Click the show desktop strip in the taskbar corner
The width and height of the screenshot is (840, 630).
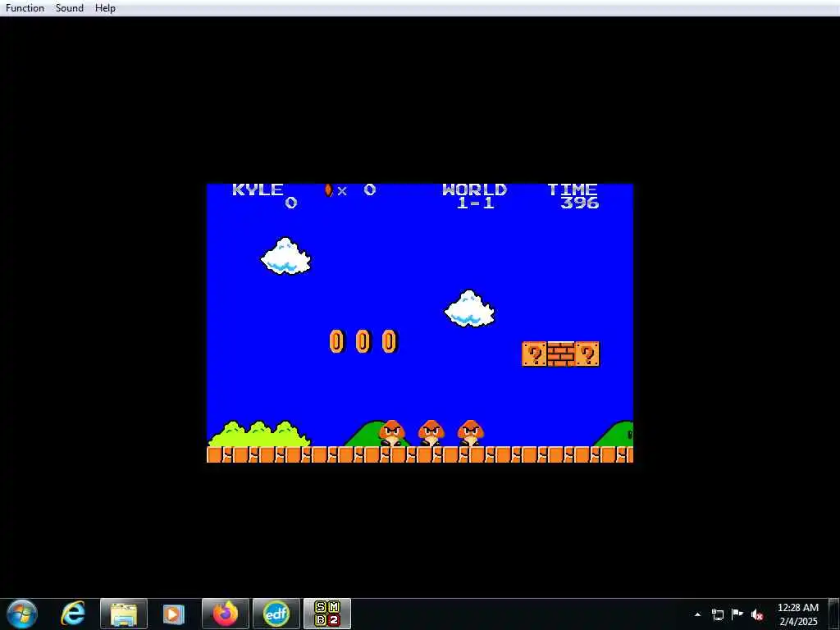pyautogui.click(x=834, y=614)
